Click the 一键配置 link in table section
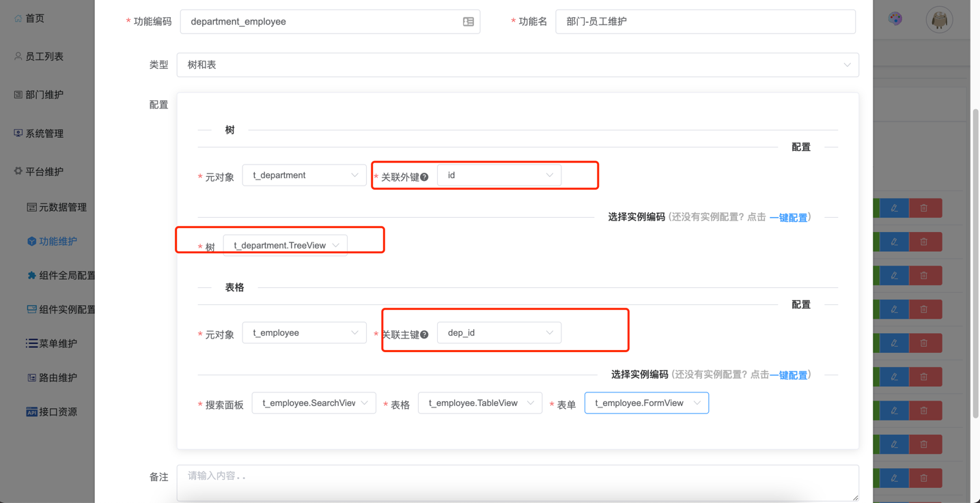Image resolution: width=980 pixels, height=503 pixels. point(788,375)
